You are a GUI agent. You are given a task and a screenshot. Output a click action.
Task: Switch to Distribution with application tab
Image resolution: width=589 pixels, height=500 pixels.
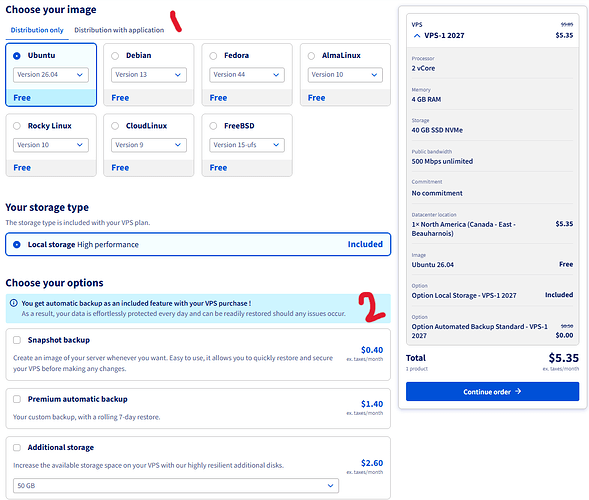(119, 30)
